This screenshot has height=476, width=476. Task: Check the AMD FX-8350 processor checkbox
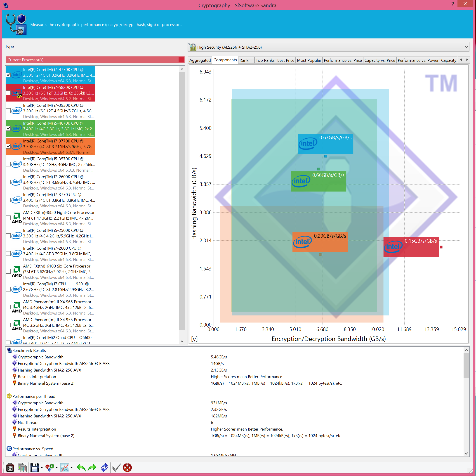click(8, 218)
